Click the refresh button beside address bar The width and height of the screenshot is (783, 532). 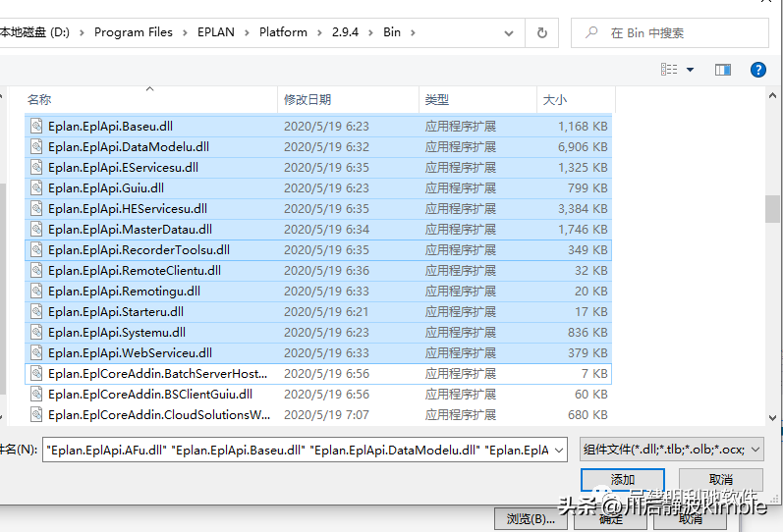click(x=541, y=32)
